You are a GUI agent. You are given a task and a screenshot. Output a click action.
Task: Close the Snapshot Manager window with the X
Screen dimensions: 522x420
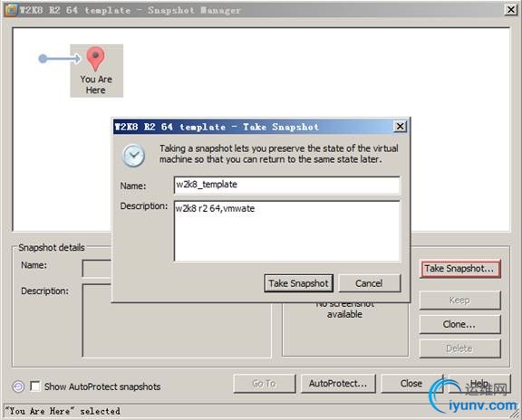point(511,10)
